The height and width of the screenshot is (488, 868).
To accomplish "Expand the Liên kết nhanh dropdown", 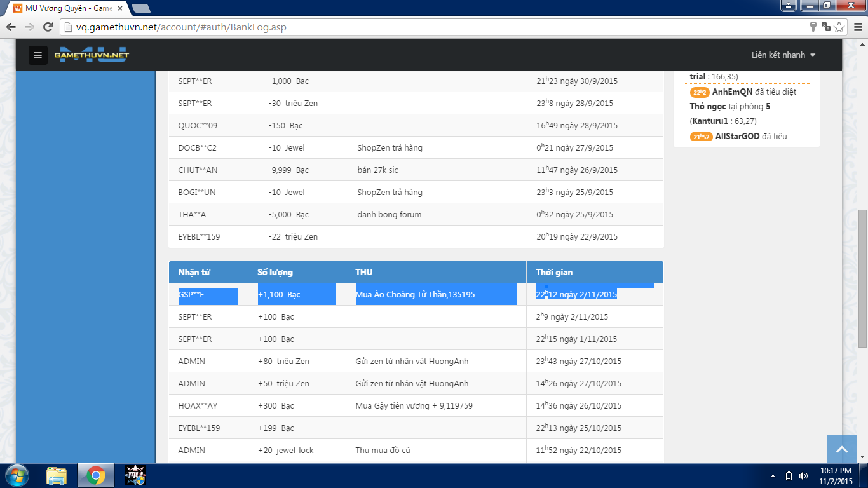I will coord(783,55).
